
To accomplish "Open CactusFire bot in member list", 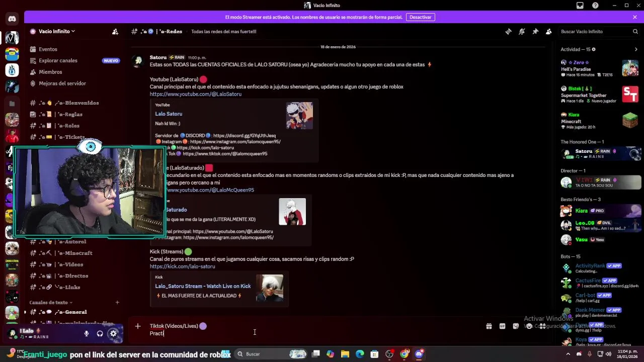I will (601, 283).
